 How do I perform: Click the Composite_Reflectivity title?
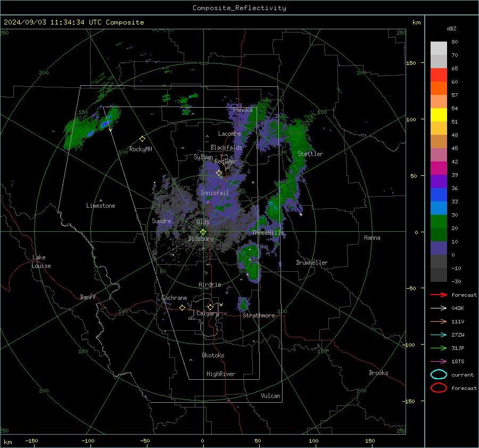click(x=240, y=8)
